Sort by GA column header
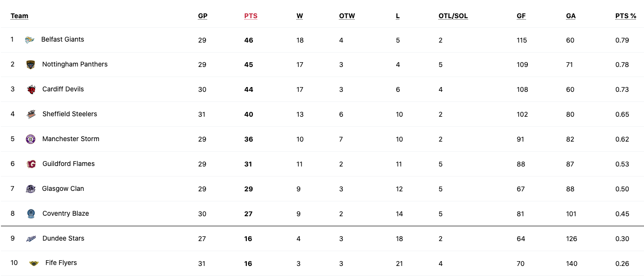The image size is (644, 276). (x=571, y=16)
